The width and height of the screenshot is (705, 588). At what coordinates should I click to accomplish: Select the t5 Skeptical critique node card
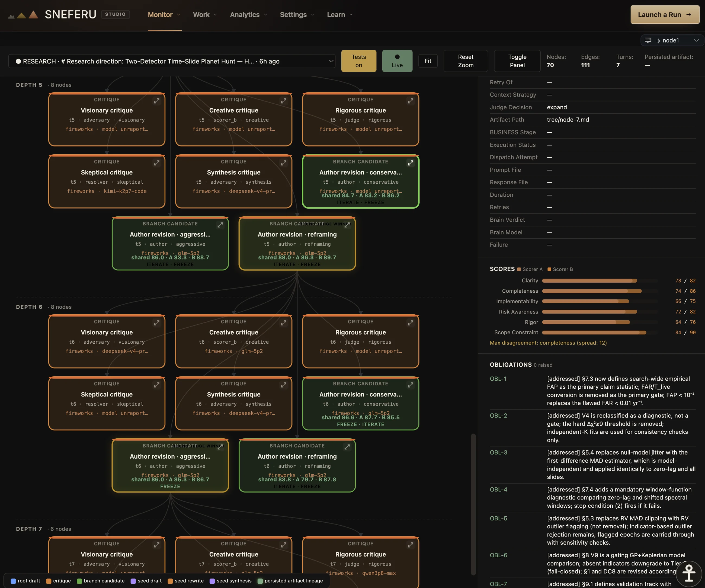[107, 181]
